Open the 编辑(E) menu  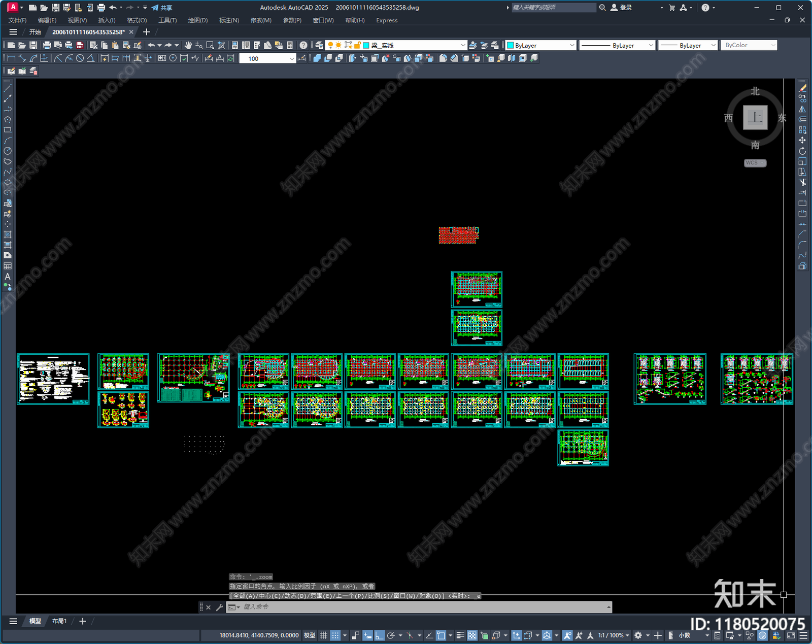pos(47,20)
